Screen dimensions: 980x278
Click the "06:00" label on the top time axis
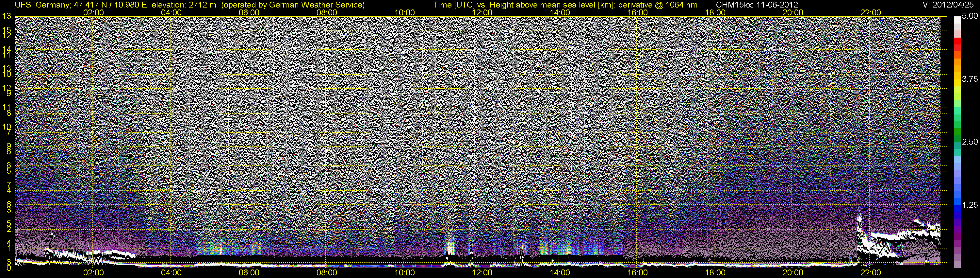point(249,12)
